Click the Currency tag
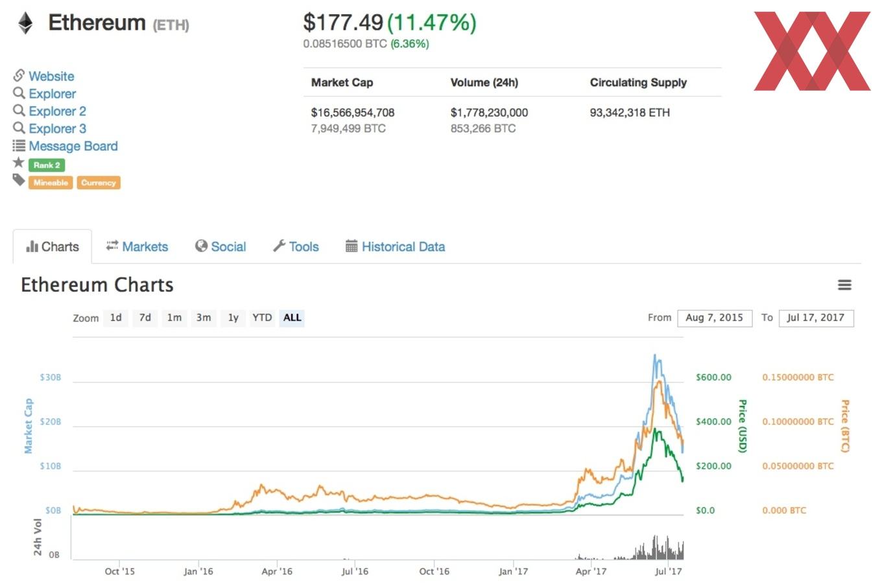Viewport: 882px width, 588px height. [99, 183]
